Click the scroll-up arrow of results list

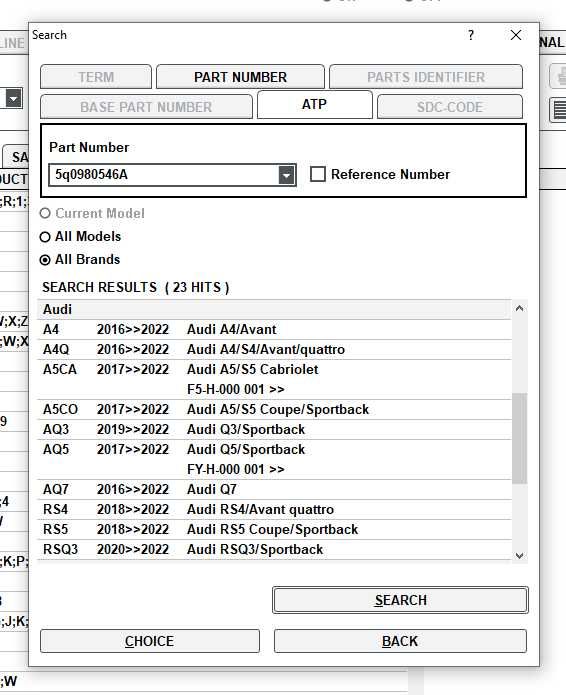pyautogui.click(x=519, y=308)
